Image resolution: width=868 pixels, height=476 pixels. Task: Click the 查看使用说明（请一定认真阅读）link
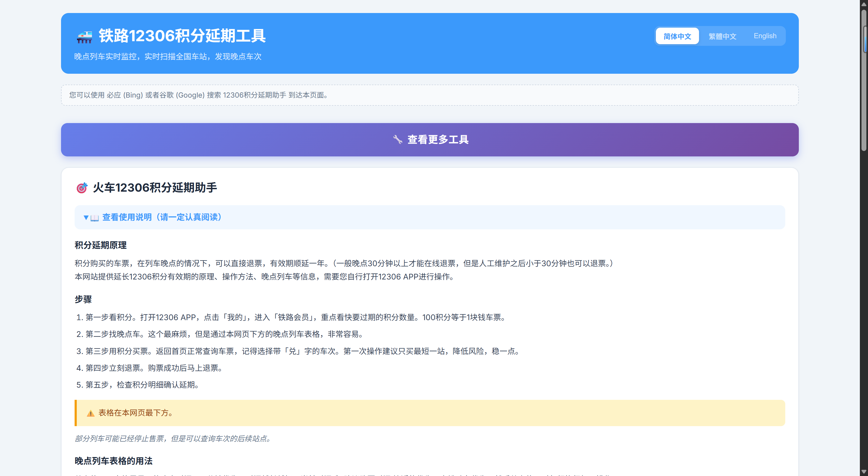point(161,217)
